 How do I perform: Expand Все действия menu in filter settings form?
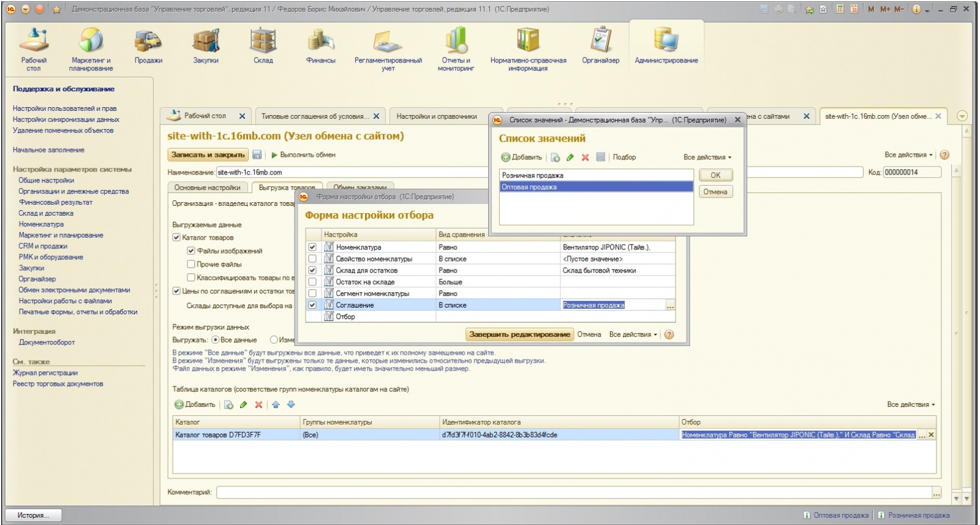(633, 335)
